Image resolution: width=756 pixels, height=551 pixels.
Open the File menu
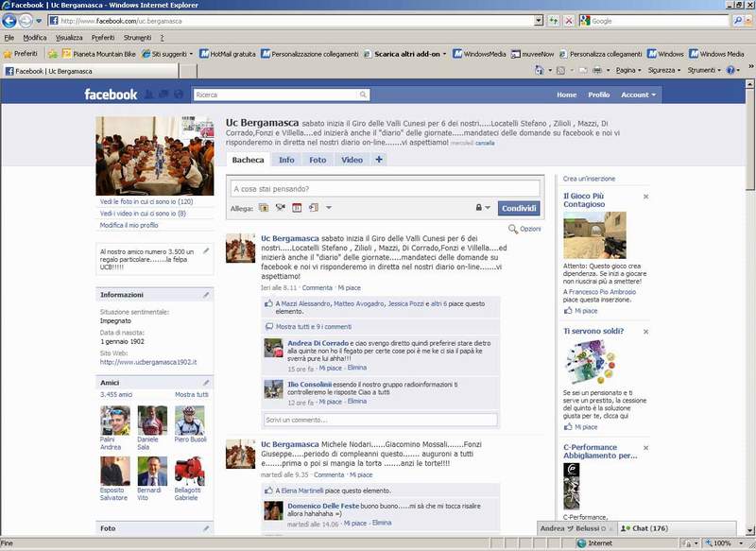9,38
